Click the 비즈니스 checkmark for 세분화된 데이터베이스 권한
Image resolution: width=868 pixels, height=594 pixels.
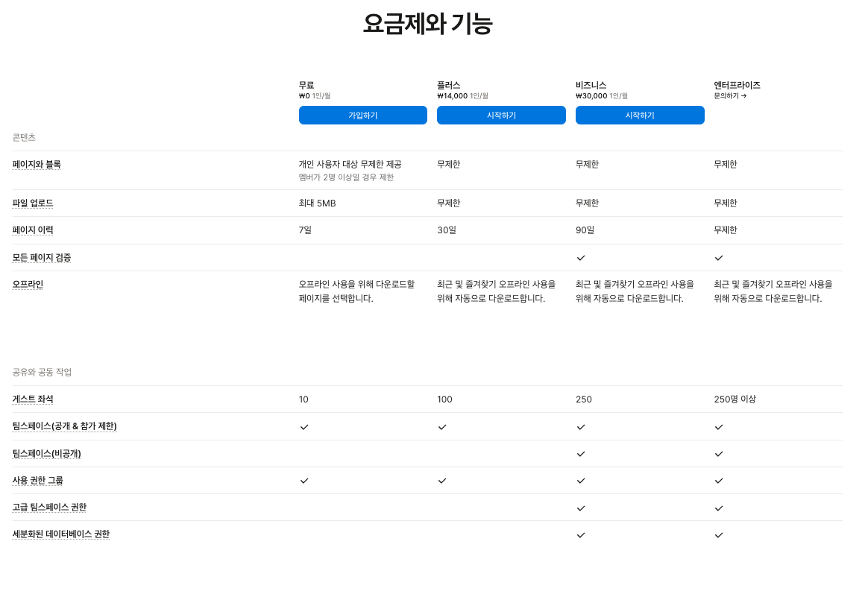[x=581, y=534]
